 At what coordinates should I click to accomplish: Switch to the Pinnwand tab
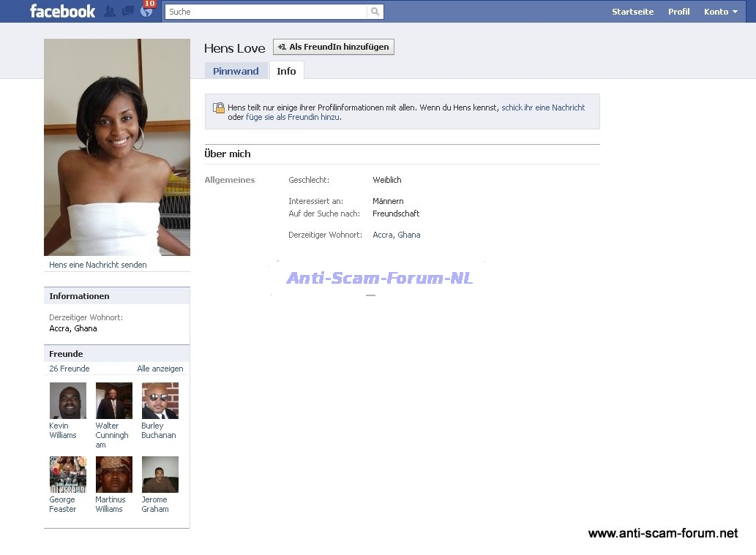[x=236, y=71]
